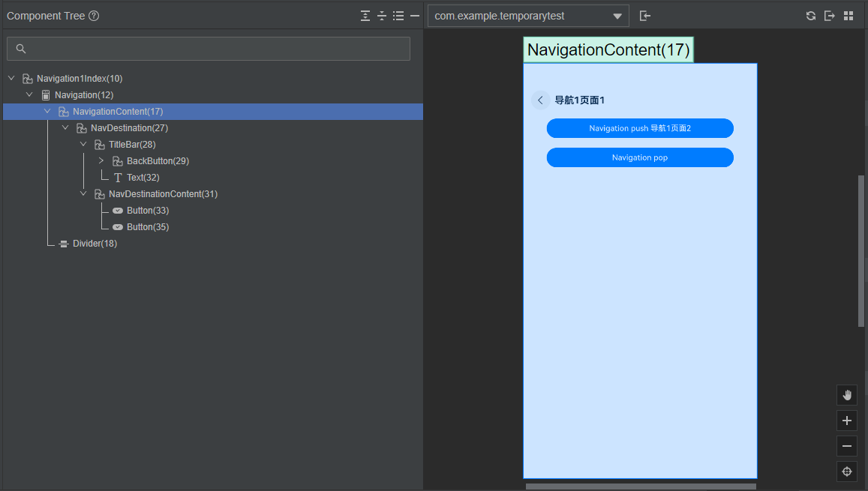Viewport: 868px width, 491px height.
Task: Click the TitleBar(28) node icon
Action: coord(100,145)
